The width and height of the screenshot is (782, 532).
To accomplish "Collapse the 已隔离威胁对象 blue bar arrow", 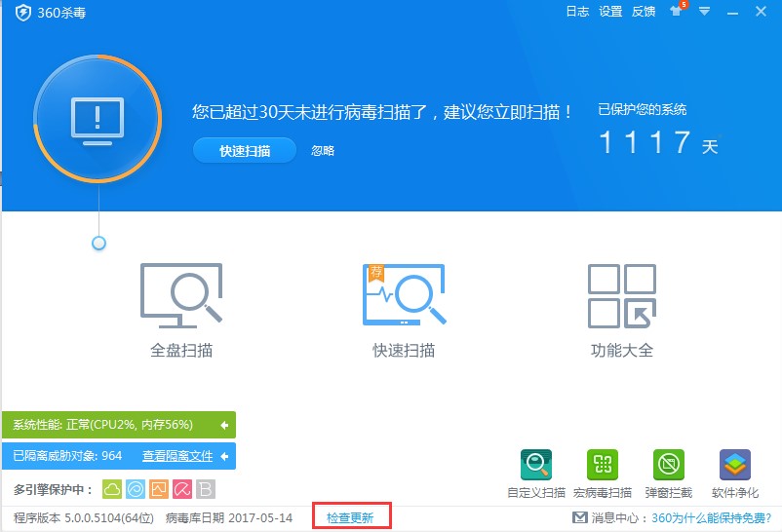I will click(224, 456).
